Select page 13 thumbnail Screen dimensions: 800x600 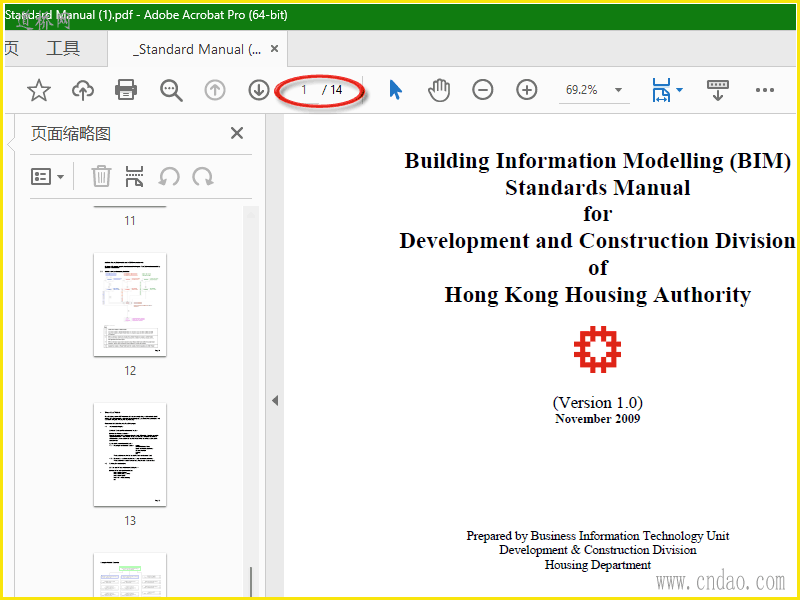pos(130,455)
